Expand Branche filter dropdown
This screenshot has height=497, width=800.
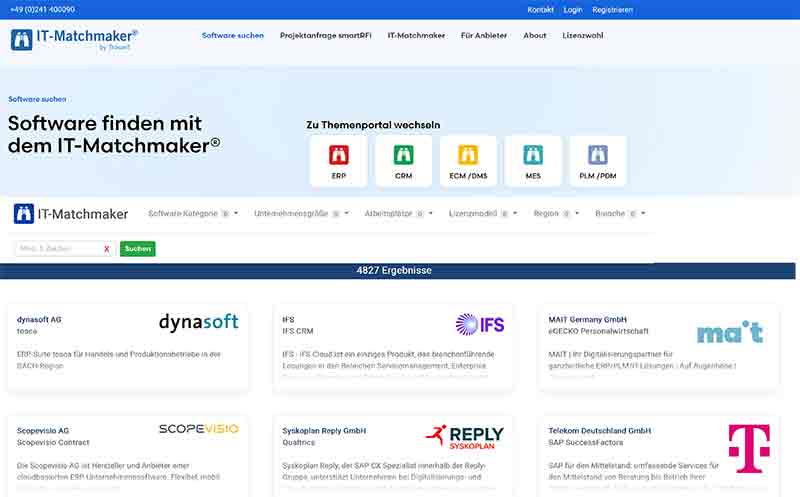(x=620, y=213)
